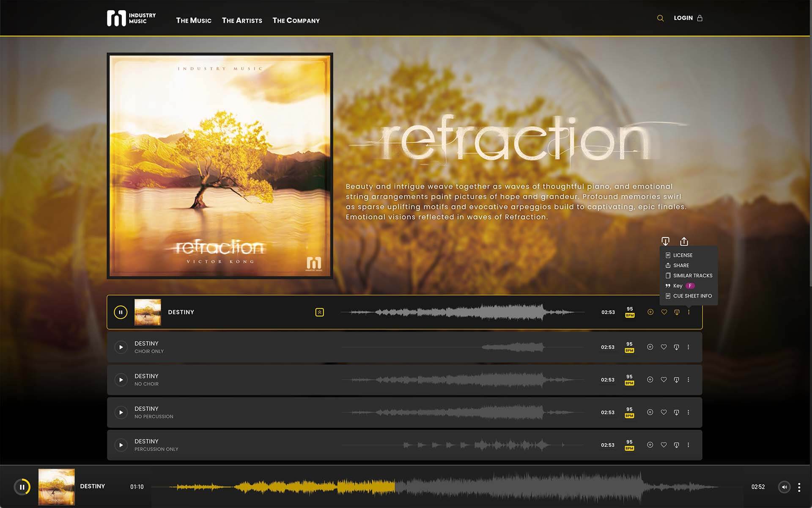
Task: Seek within the main Destiny row waveform
Action: tap(463, 312)
